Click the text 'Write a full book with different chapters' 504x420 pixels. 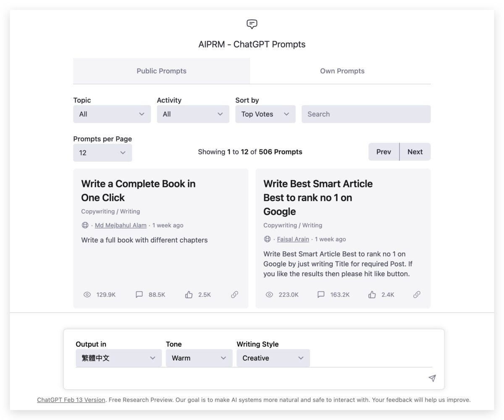point(144,240)
